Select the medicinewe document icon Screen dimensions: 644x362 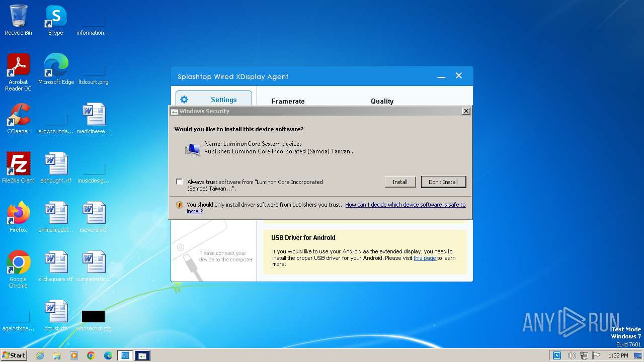(x=94, y=119)
